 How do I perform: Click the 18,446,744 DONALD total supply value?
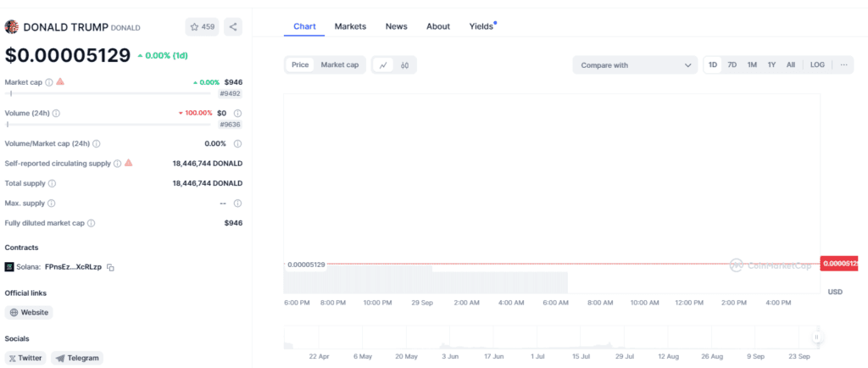tap(208, 183)
